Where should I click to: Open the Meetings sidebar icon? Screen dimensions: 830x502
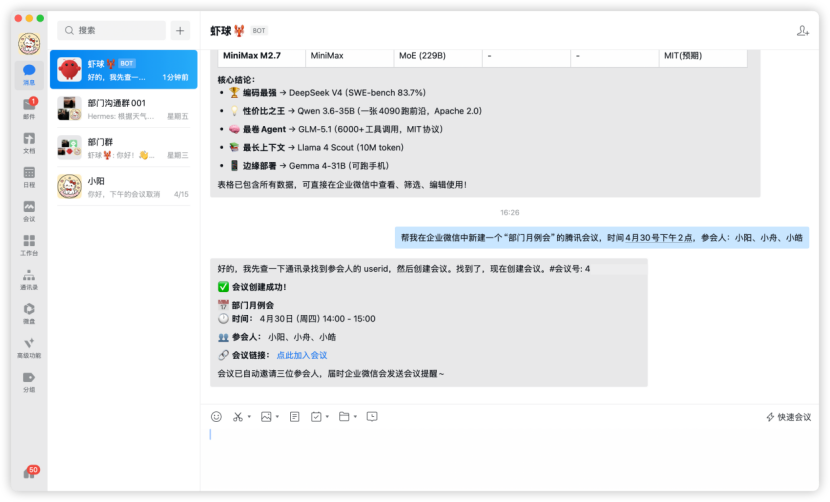point(29,211)
